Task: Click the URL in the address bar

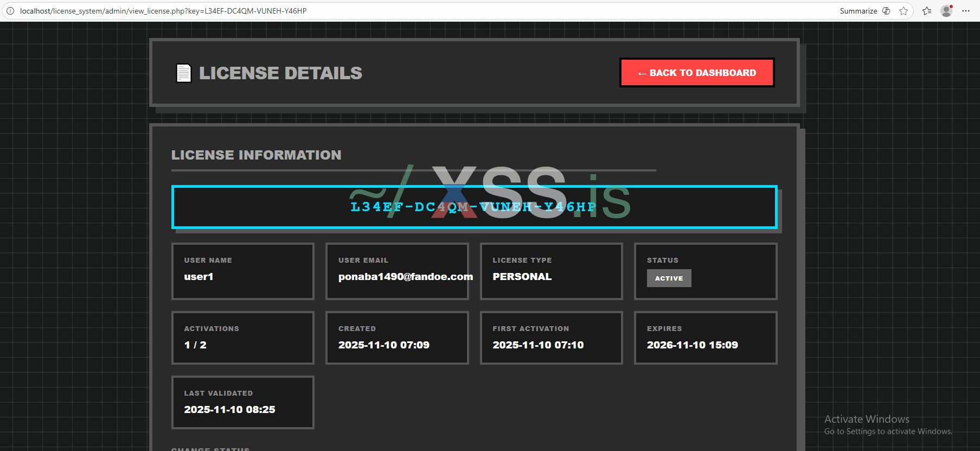Action: tap(163, 11)
